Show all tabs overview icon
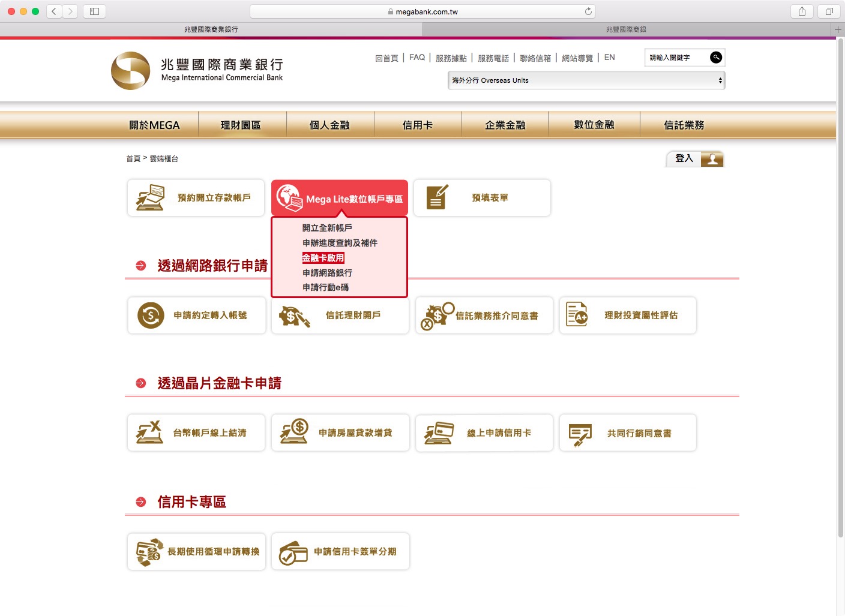845x616 pixels. click(x=829, y=11)
